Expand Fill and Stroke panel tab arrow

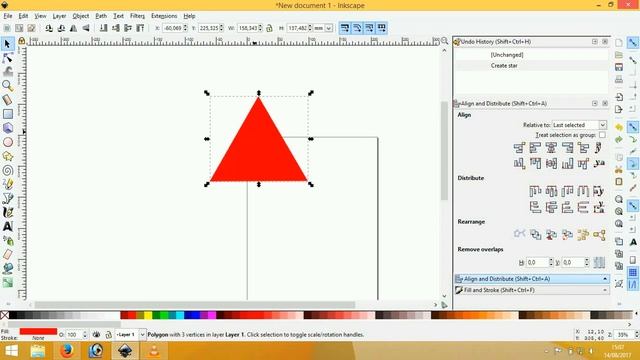[605, 290]
